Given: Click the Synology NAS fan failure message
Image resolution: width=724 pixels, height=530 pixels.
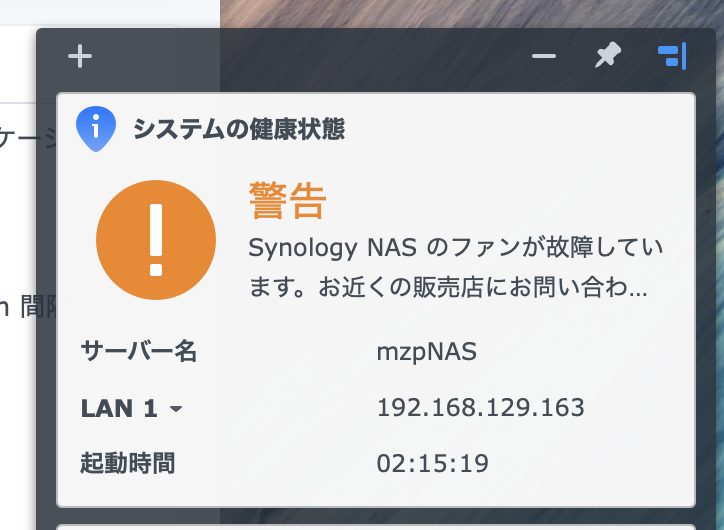Looking at the screenshot, I should click(x=456, y=267).
